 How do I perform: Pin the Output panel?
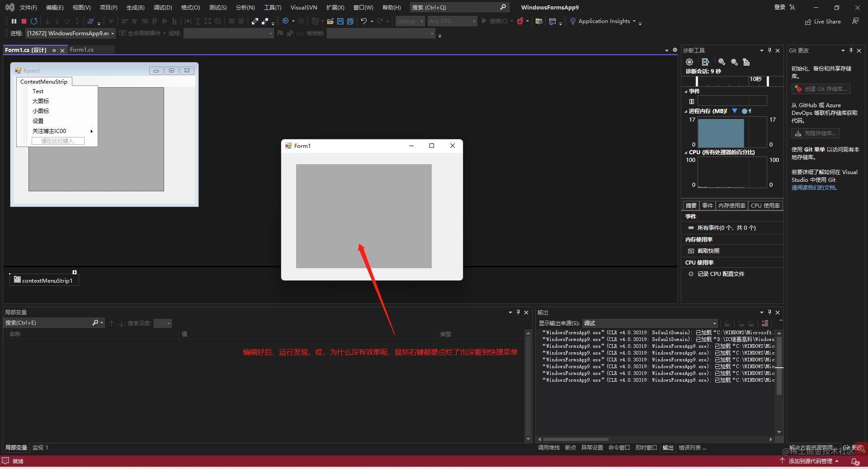769,313
